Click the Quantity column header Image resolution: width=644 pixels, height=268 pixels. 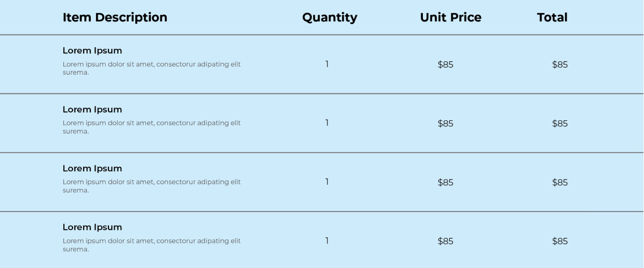[x=330, y=17]
